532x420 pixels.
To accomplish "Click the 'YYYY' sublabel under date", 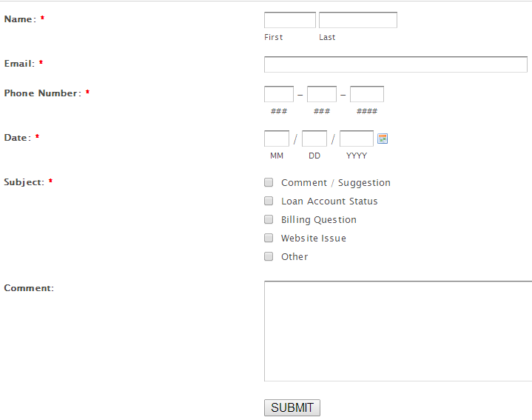I will click(x=357, y=156).
